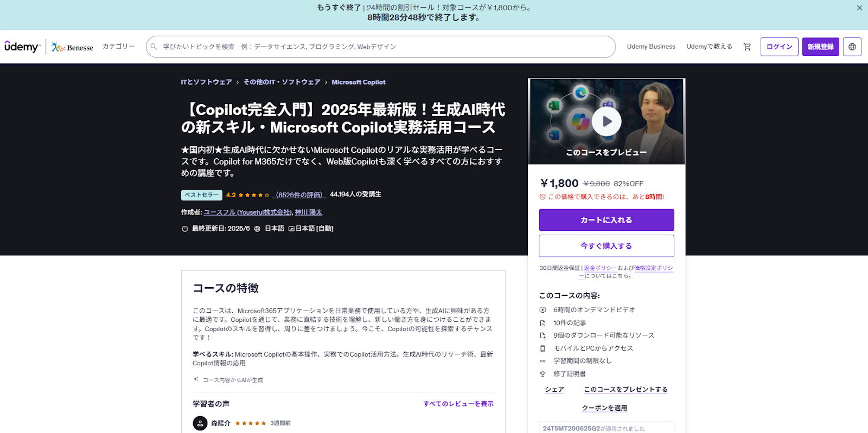
Task: Click the mobile access icon
Action: [x=542, y=348]
